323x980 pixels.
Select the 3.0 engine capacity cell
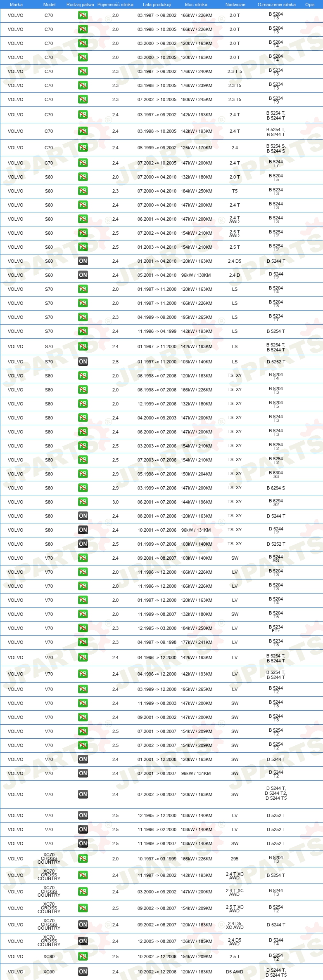tap(115, 502)
